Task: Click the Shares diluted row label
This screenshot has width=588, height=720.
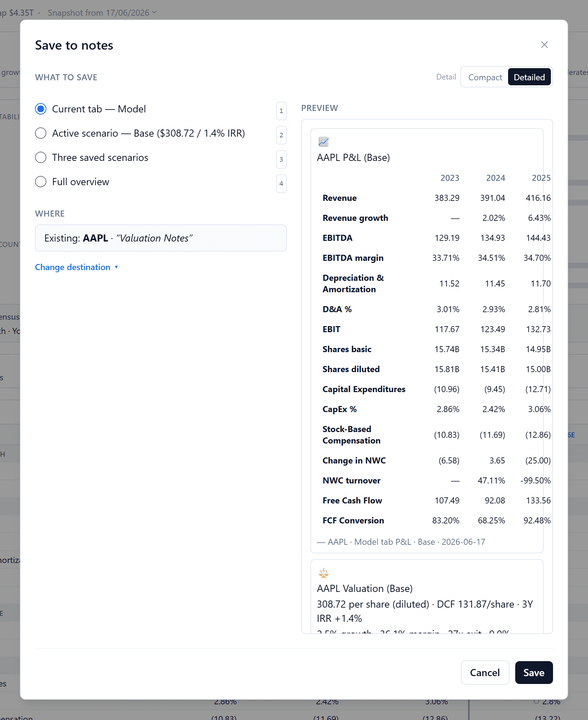Action: click(x=351, y=369)
